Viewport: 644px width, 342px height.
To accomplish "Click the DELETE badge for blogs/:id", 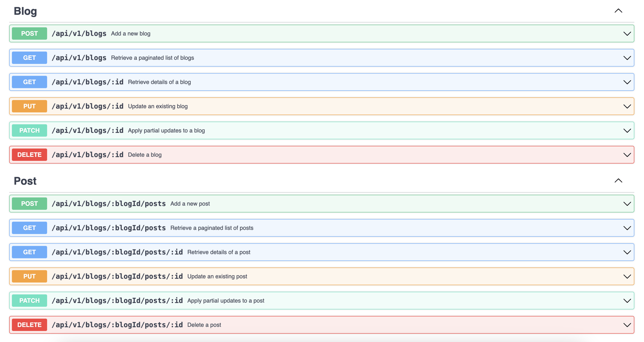I will 29,155.
